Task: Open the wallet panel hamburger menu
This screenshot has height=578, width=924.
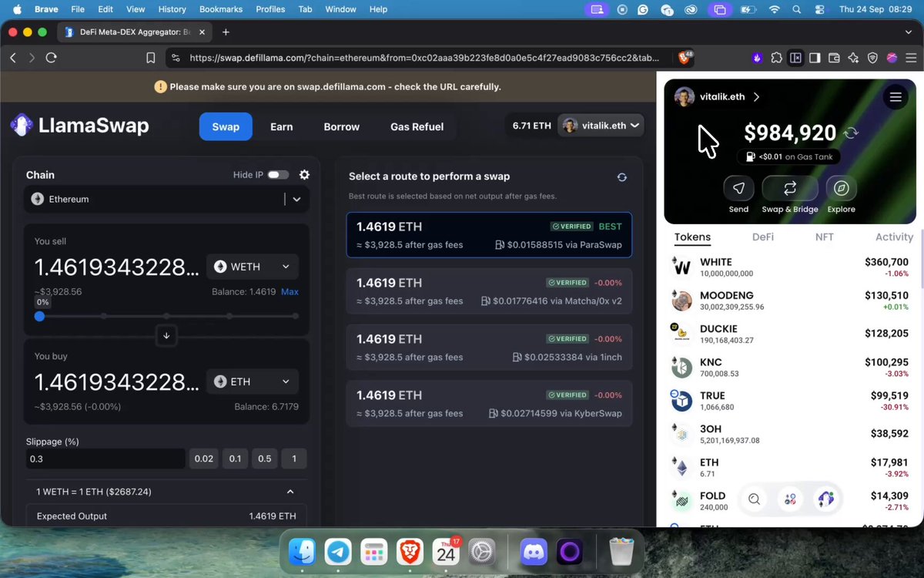Action: (895, 97)
